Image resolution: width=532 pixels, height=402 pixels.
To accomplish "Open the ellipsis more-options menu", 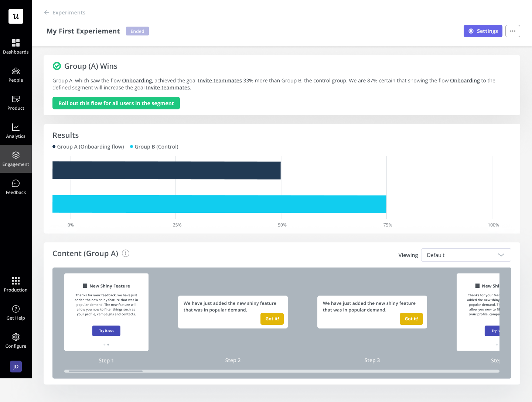I will [512, 31].
